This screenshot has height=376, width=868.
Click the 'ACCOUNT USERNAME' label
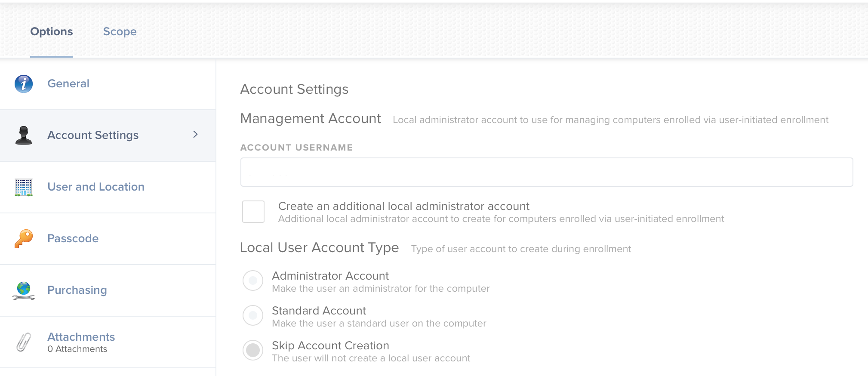point(296,148)
